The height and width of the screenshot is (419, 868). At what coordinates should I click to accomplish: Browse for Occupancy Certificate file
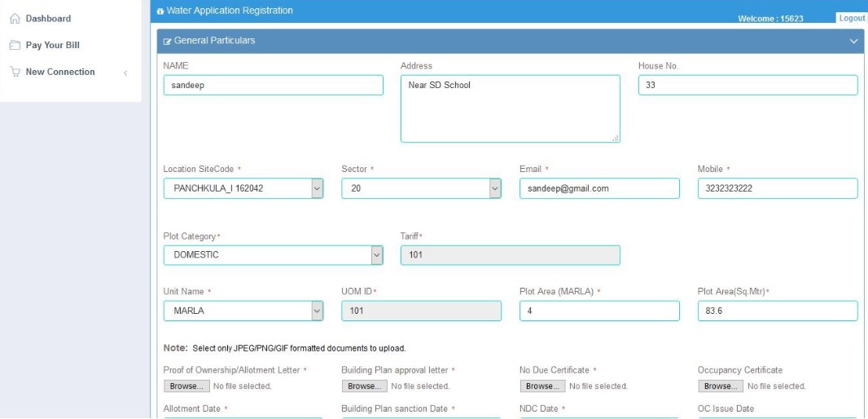click(x=721, y=386)
